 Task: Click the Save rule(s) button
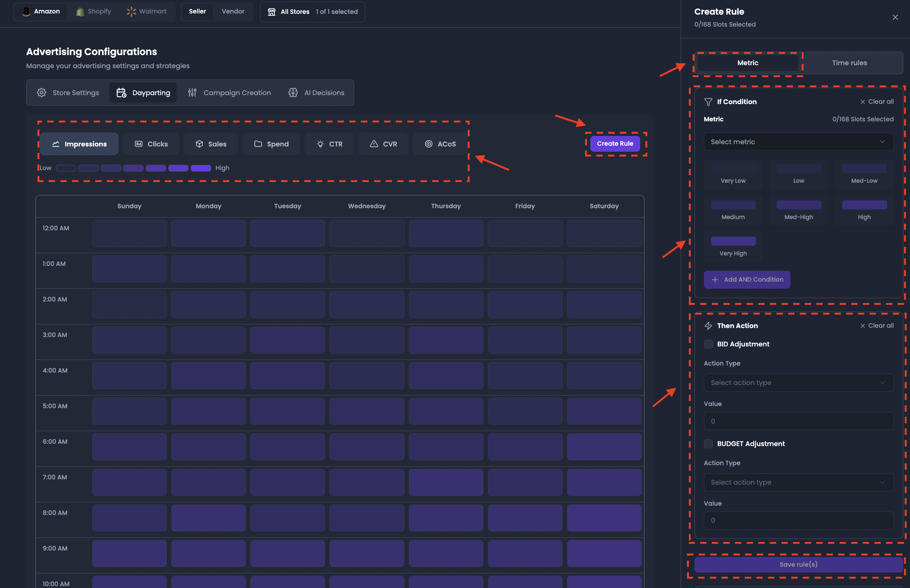tap(798, 564)
